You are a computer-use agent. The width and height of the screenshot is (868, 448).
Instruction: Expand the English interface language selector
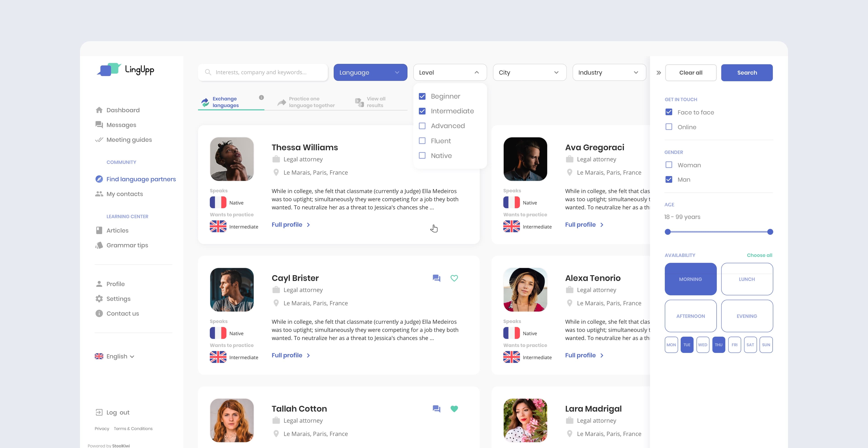click(x=115, y=356)
